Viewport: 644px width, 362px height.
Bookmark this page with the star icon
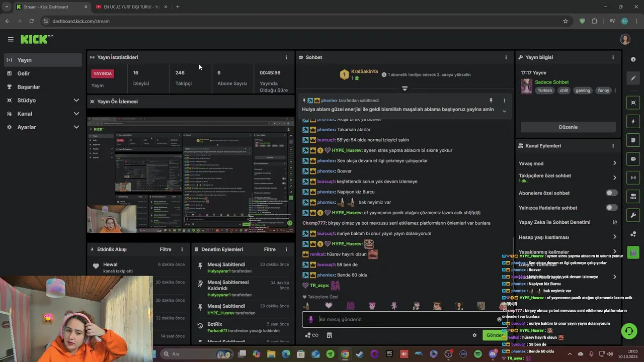click(566, 21)
